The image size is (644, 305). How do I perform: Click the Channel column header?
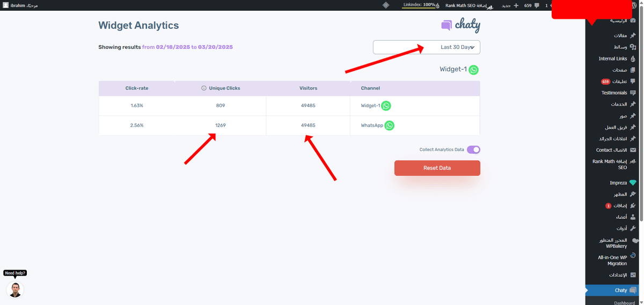(370, 88)
